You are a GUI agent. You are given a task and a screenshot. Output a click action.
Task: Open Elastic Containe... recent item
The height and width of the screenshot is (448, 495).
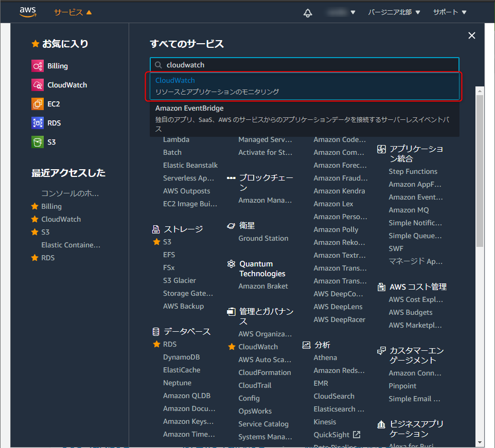[70, 245]
